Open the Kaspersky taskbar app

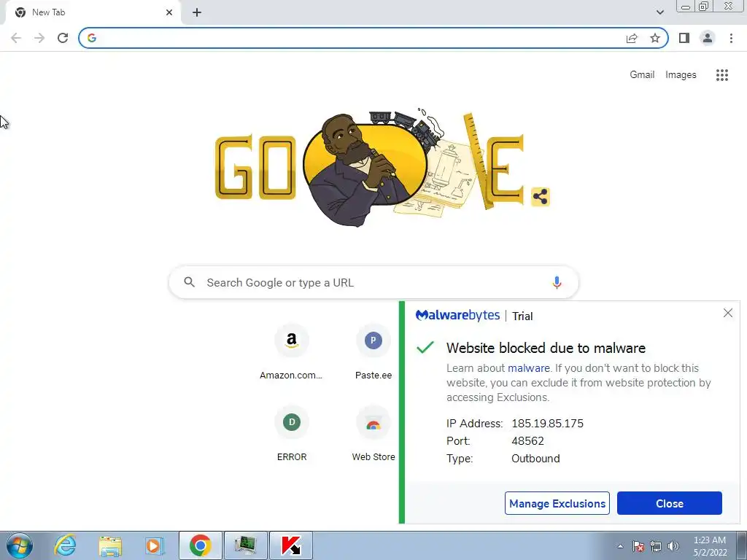coord(290,545)
